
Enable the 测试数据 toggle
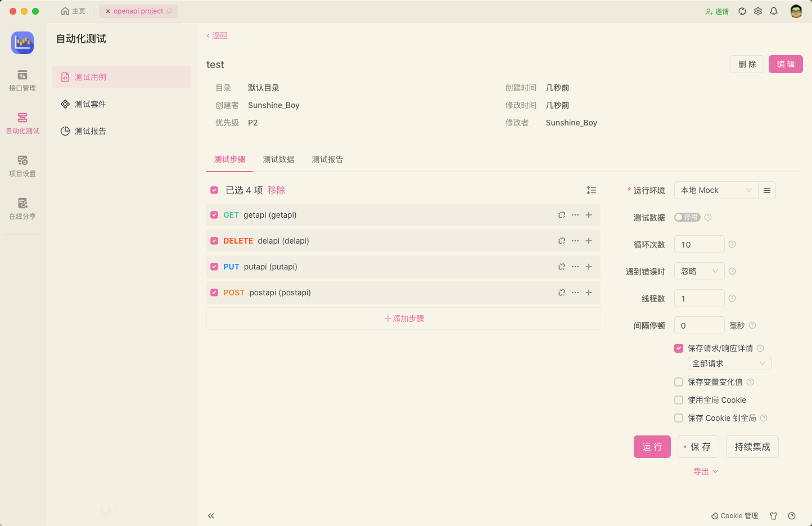pos(687,217)
